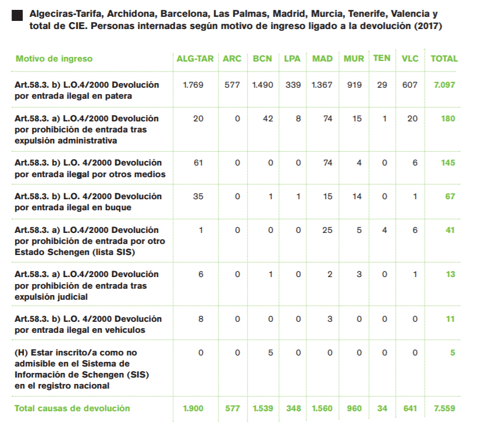Select the LPA column header

pyautogui.click(x=292, y=59)
